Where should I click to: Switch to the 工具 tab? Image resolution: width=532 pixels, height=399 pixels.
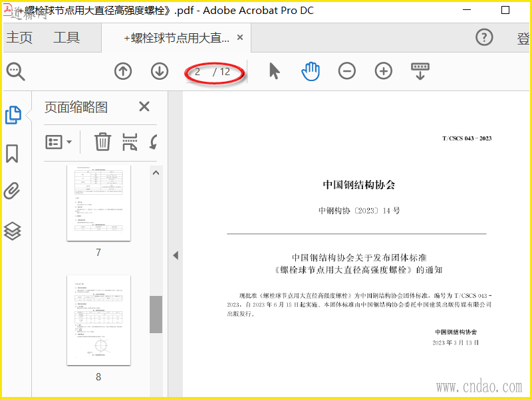tap(66, 37)
